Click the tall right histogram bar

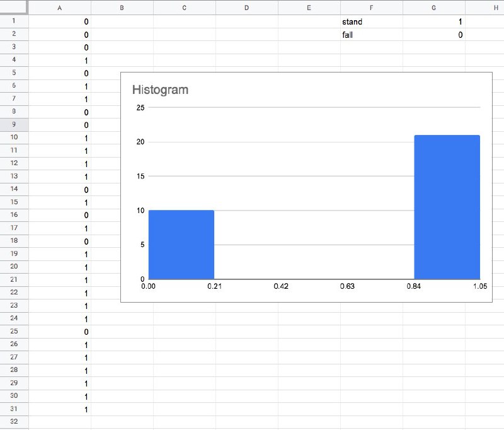tap(447, 207)
